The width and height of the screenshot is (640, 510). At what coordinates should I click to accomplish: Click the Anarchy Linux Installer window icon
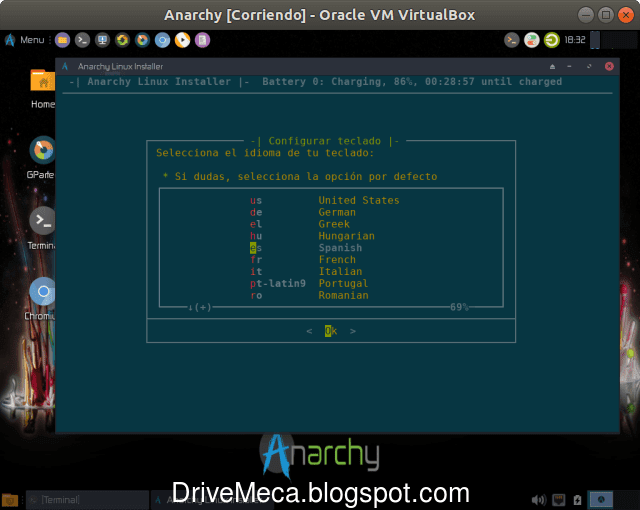[65, 66]
